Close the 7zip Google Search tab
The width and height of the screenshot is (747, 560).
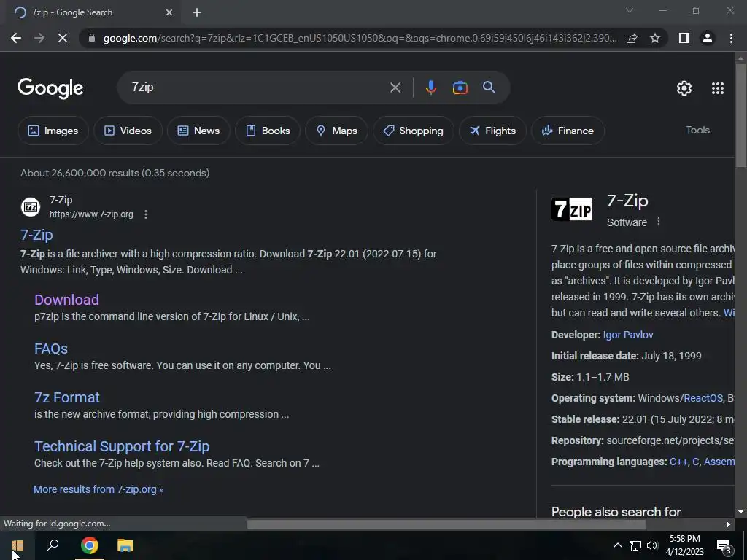pos(169,13)
